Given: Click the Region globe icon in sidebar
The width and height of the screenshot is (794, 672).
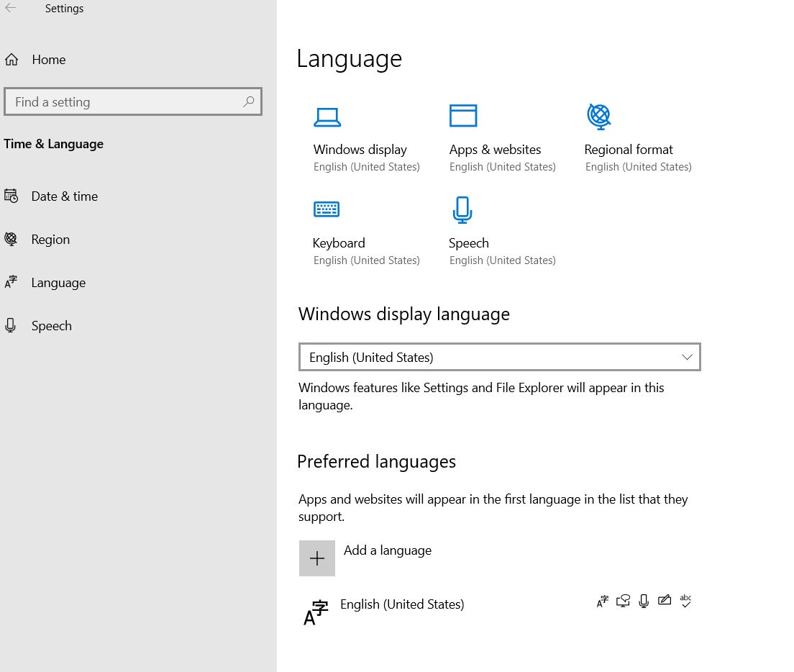Looking at the screenshot, I should coord(11,239).
